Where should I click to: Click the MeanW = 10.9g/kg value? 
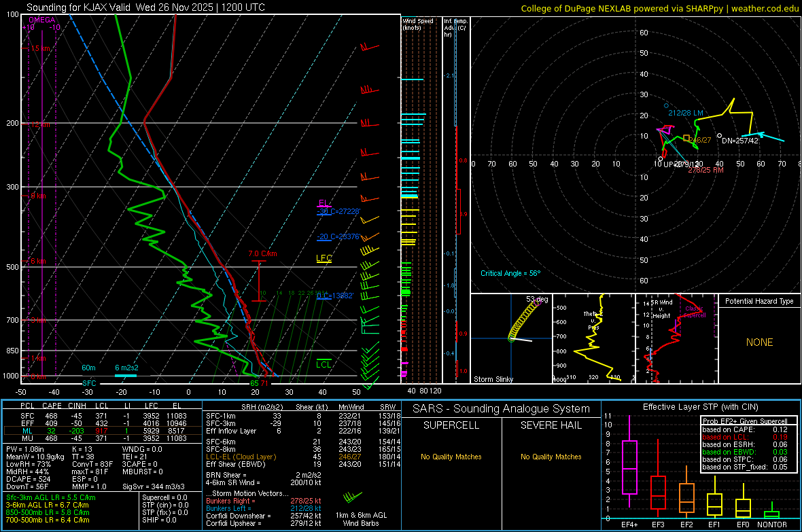35,457
